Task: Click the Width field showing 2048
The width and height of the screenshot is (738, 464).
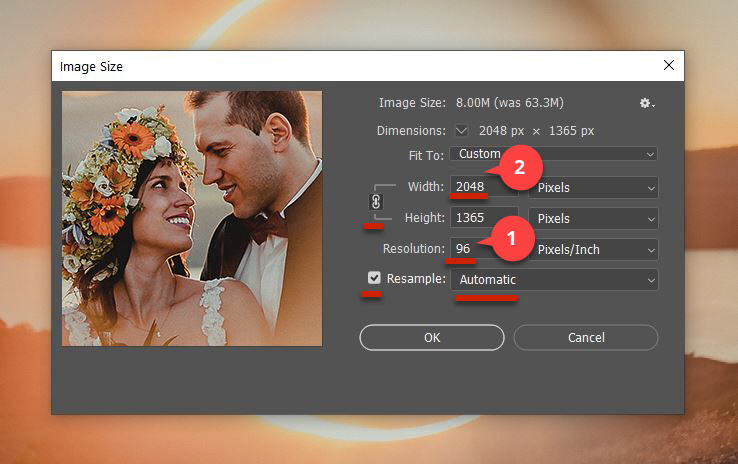Action: (x=484, y=187)
